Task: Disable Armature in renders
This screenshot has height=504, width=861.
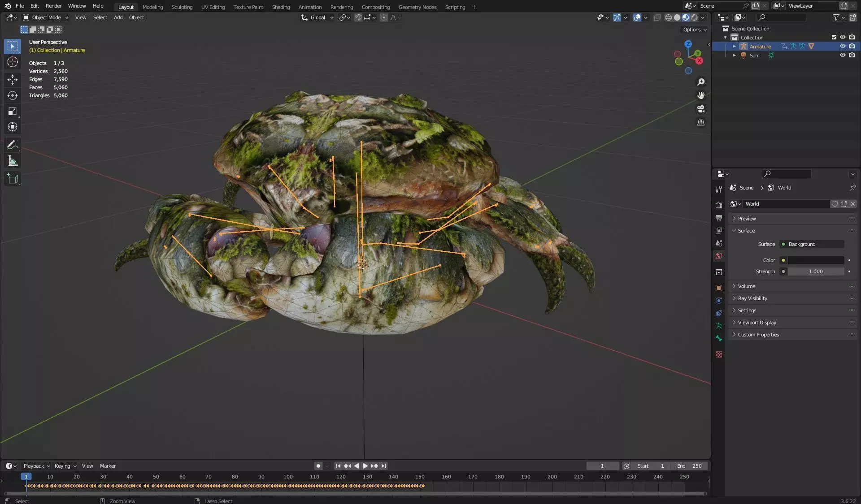Action: click(x=852, y=46)
